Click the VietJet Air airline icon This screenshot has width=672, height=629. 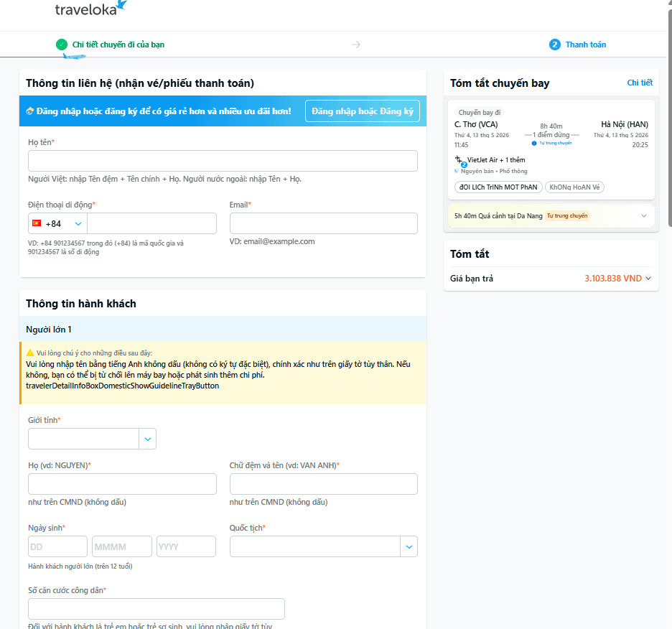point(459,160)
